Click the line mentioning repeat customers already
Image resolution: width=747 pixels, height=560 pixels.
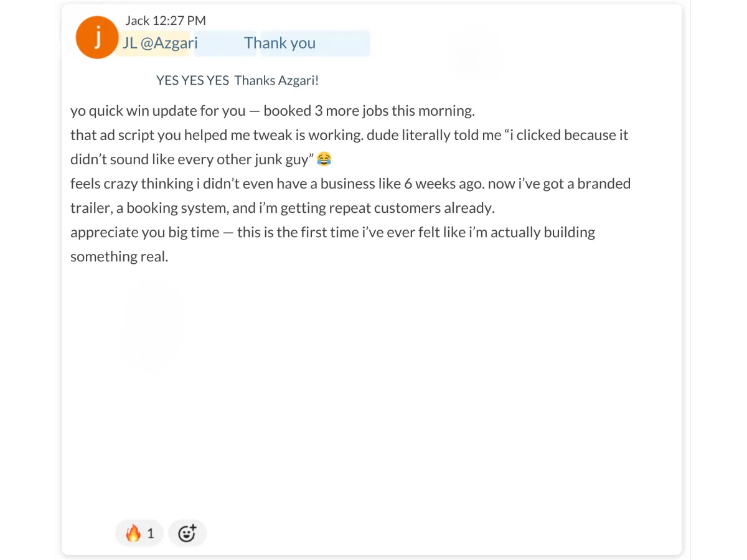[283, 208]
